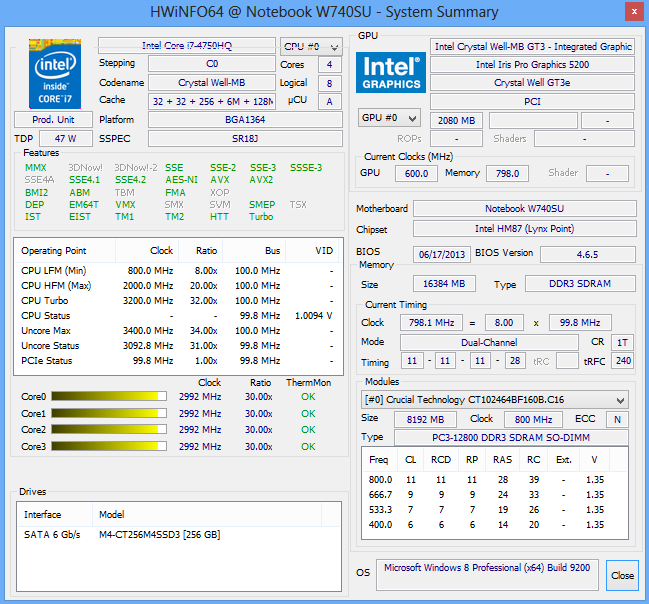Screen dimensions: 649x604
Task: Click the module size 8192 MB field
Action: (x=425, y=419)
